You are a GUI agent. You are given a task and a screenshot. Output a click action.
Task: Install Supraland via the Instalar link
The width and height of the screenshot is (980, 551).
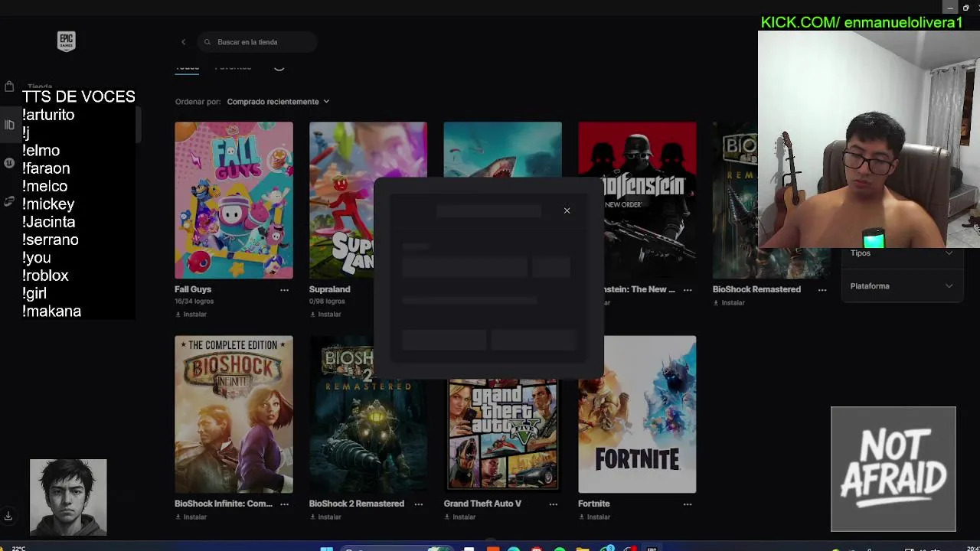pyautogui.click(x=325, y=315)
